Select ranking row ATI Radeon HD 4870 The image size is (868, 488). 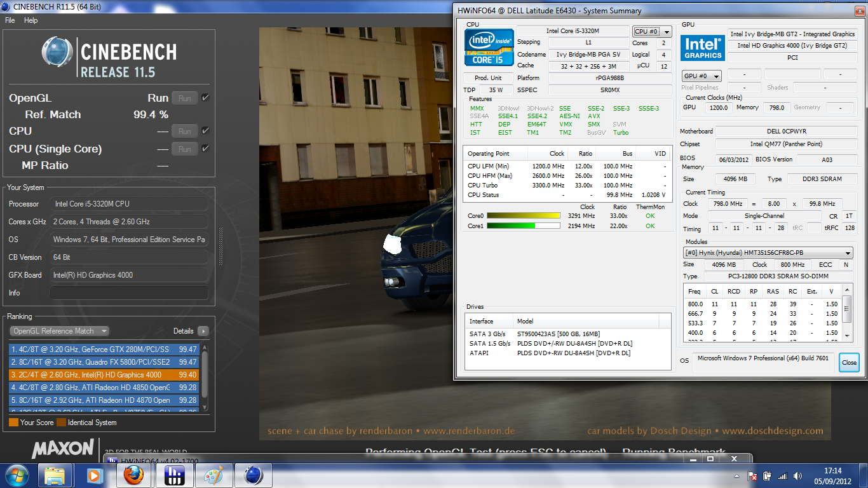[104, 400]
